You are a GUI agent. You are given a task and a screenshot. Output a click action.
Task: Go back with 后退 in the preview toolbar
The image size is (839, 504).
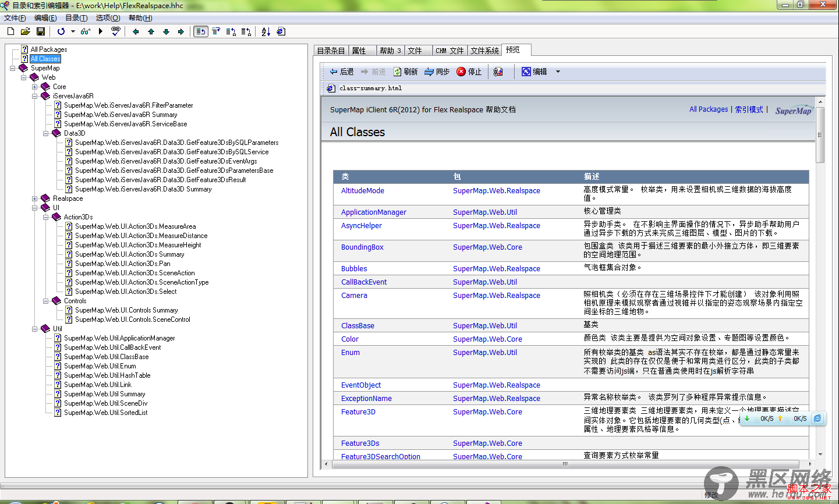342,72
